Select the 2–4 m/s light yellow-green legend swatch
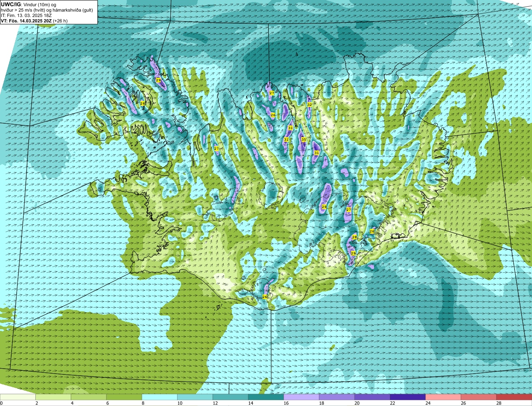Screen dimensions: 532x406 click(x=53, y=397)
